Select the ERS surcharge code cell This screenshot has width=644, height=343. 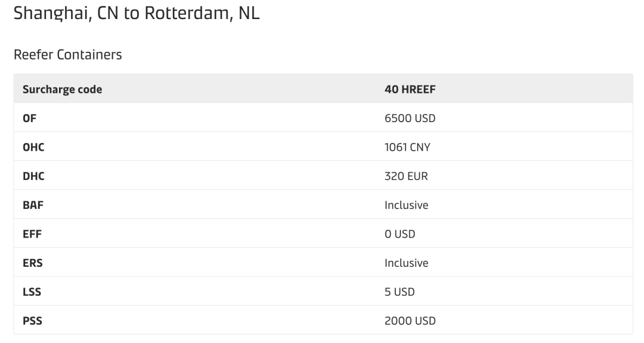click(32, 263)
